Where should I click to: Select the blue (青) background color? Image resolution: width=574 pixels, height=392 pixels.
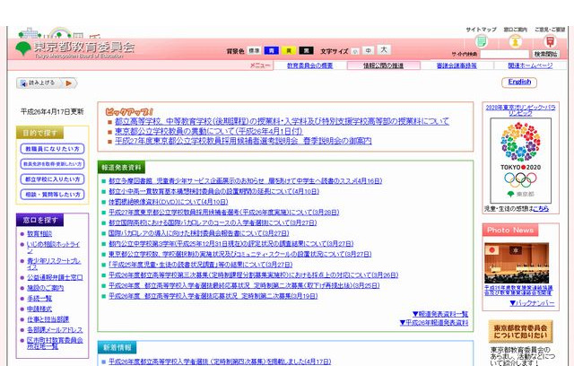click(270, 51)
